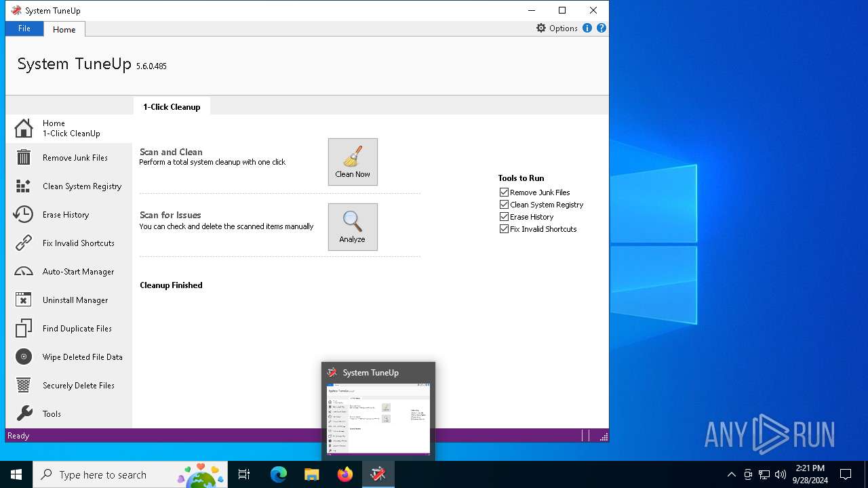The image size is (868, 488).
Task: Select Tools sidebar label
Action: click(52, 413)
